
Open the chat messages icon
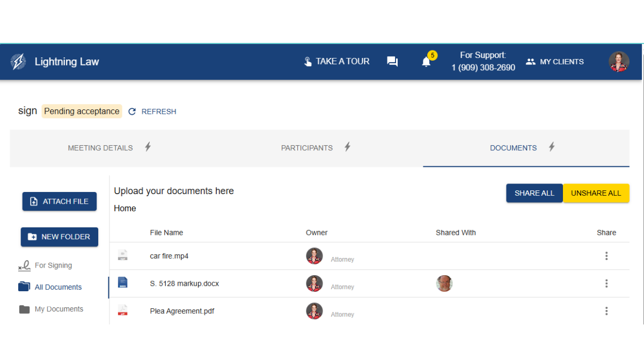392,62
